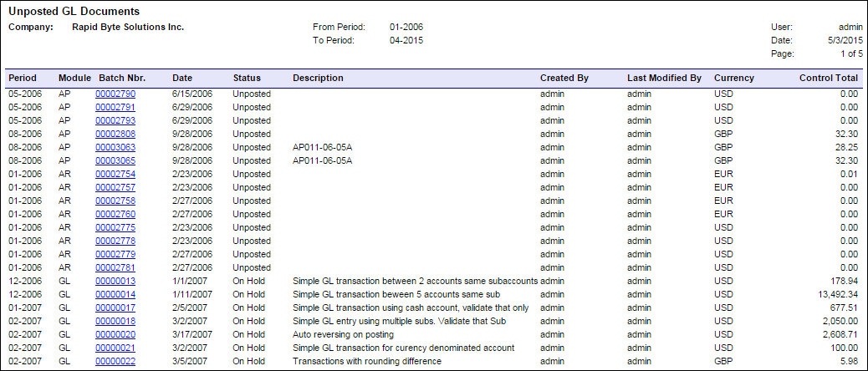This screenshot has width=868, height=371.
Task: Click the Control Total column header
Action: pos(829,79)
